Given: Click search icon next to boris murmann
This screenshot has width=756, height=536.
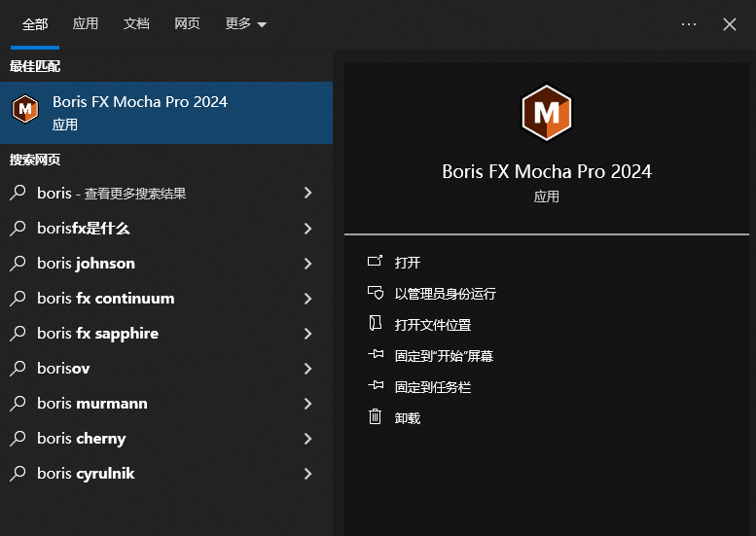Looking at the screenshot, I should pyautogui.click(x=18, y=404).
